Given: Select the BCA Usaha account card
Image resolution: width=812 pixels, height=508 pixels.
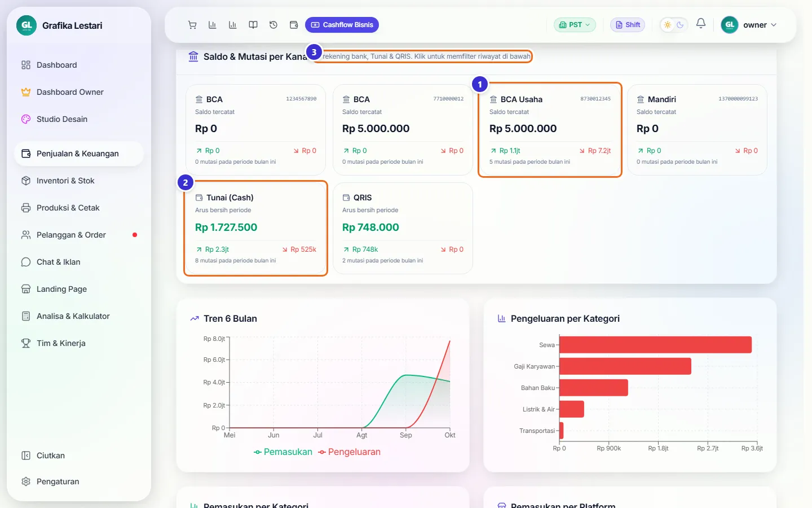Looking at the screenshot, I should click(x=550, y=130).
